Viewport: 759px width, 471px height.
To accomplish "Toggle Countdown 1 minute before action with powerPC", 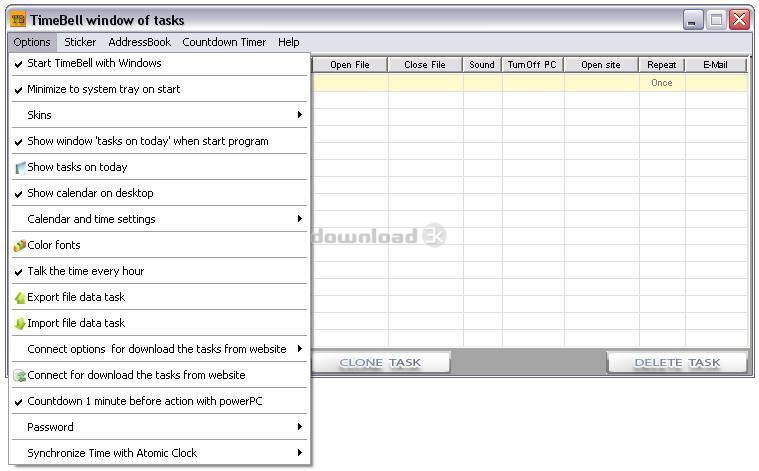I will [x=159, y=401].
